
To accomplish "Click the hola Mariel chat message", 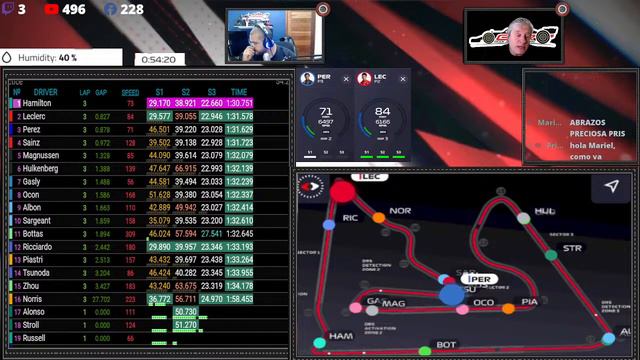I will pos(592,151).
